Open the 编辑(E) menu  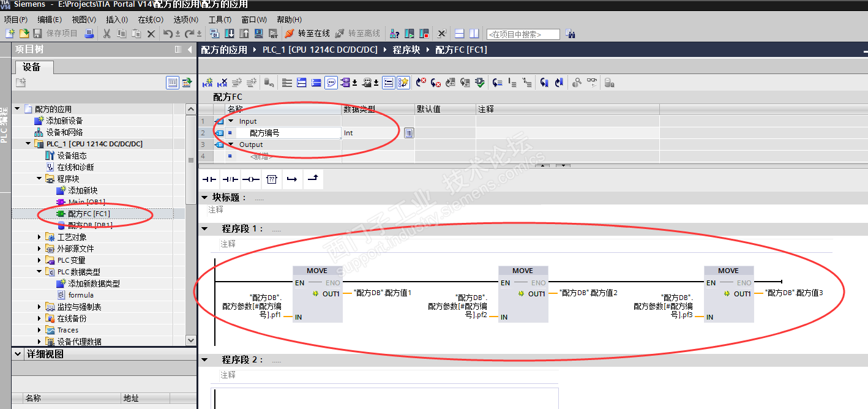[x=50, y=20]
